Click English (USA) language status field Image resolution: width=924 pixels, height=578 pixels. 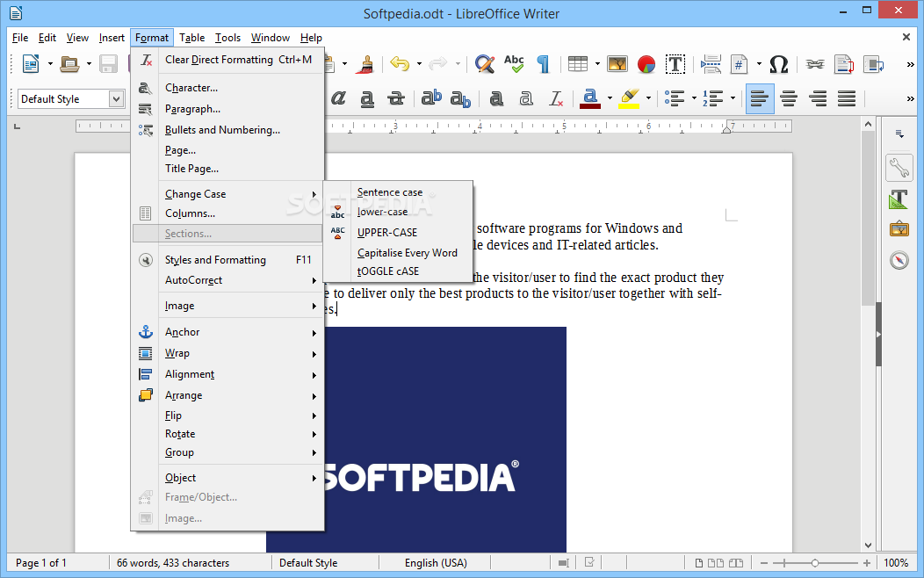click(x=436, y=563)
